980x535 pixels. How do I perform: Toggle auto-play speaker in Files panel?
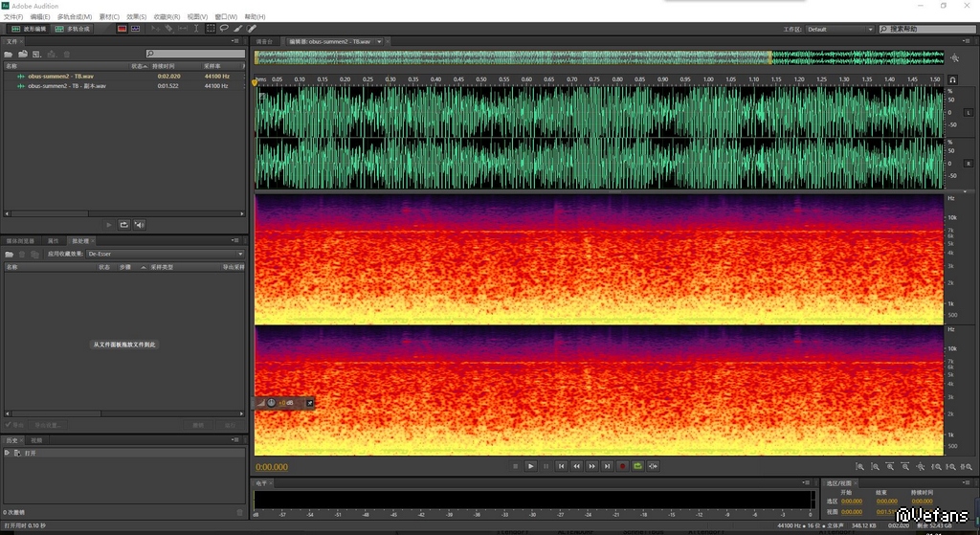coord(139,224)
